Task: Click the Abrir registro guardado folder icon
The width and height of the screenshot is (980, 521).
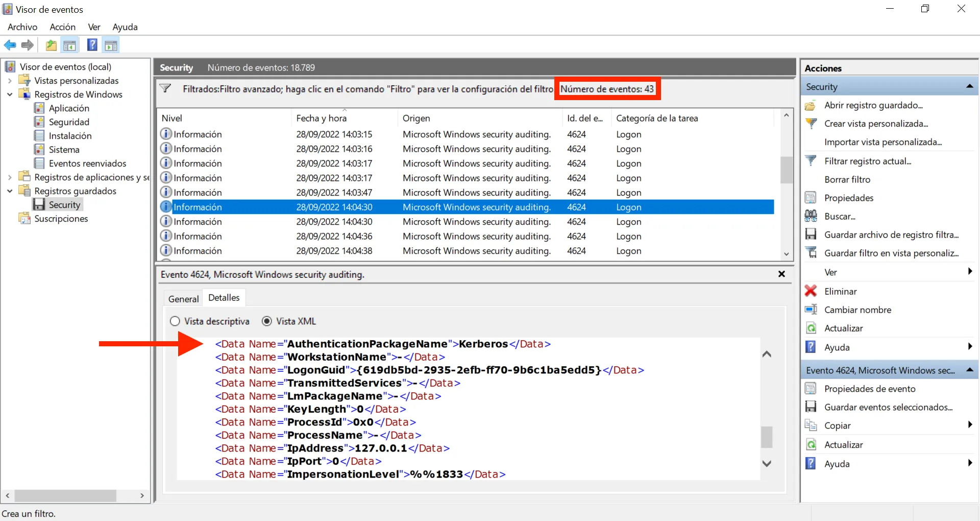Action: click(811, 106)
